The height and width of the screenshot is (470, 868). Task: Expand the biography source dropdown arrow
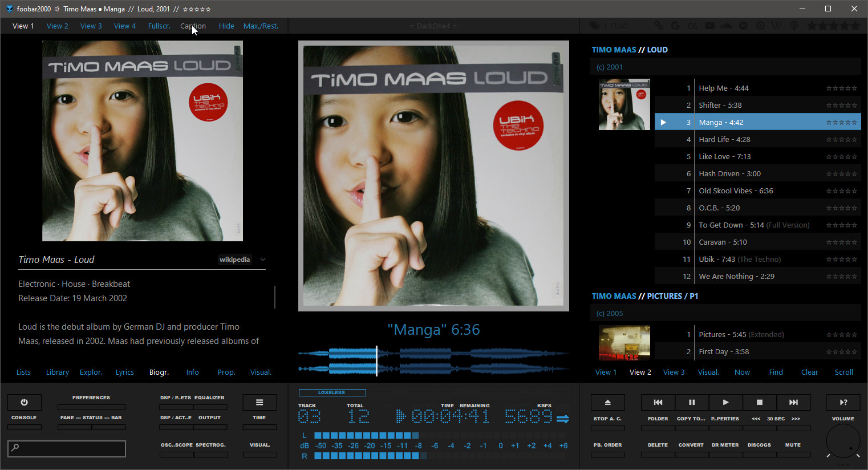point(263,260)
